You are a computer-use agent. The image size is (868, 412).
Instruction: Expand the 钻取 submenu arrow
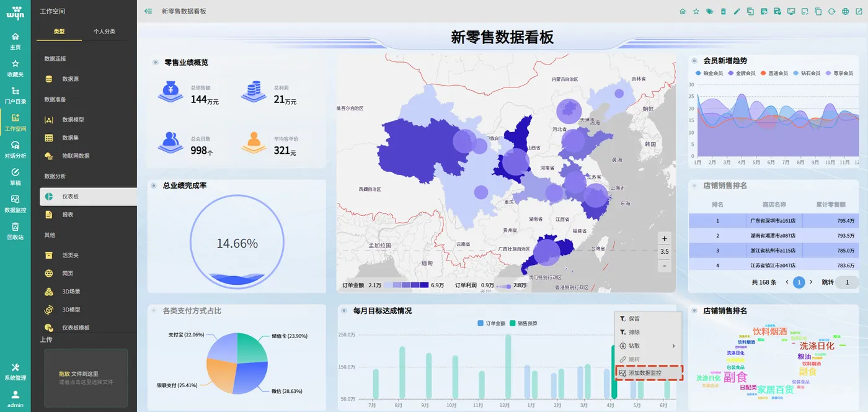tap(673, 346)
